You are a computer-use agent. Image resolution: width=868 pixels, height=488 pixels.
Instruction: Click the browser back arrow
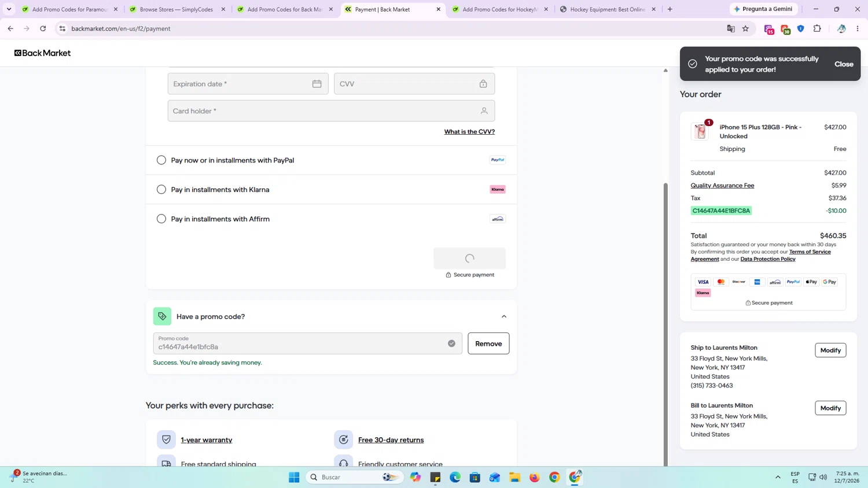10,28
